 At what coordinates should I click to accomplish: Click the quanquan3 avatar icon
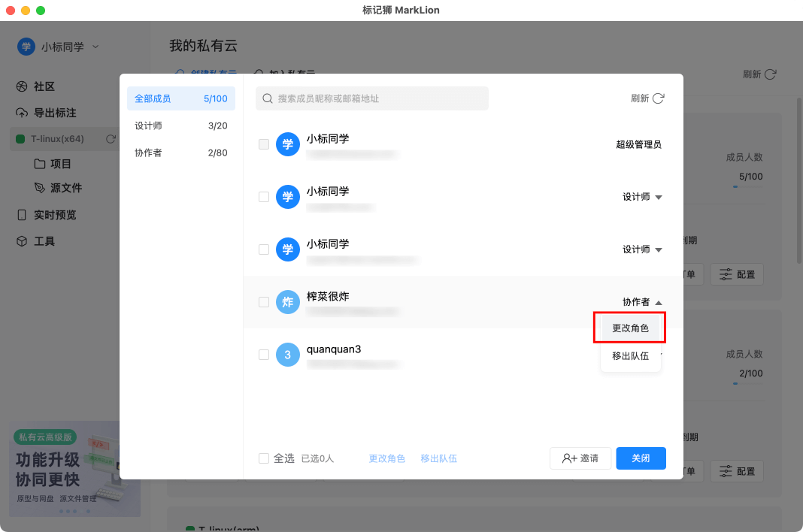[x=288, y=355]
